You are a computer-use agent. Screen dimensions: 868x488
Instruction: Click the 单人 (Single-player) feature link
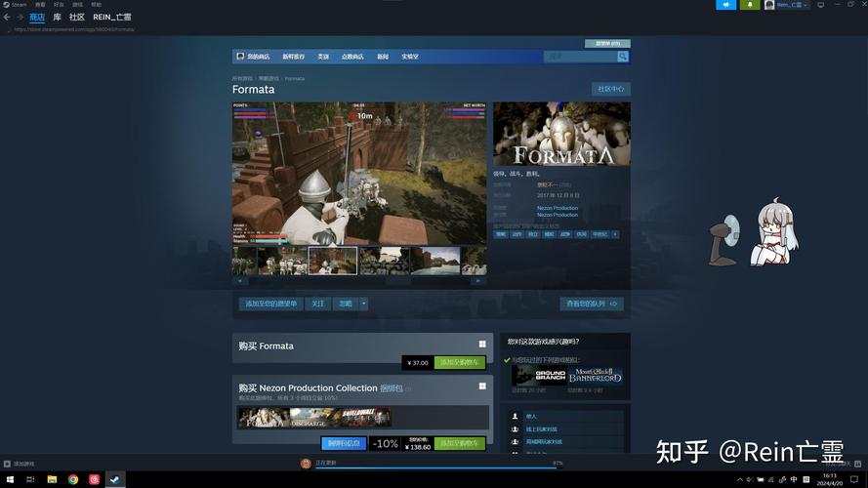click(531, 416)
